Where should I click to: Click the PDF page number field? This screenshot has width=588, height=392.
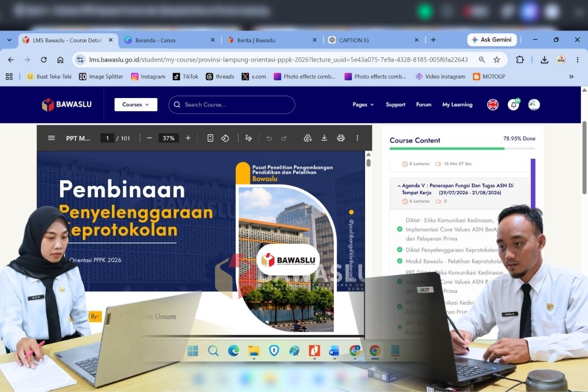(x=107, y=138)
